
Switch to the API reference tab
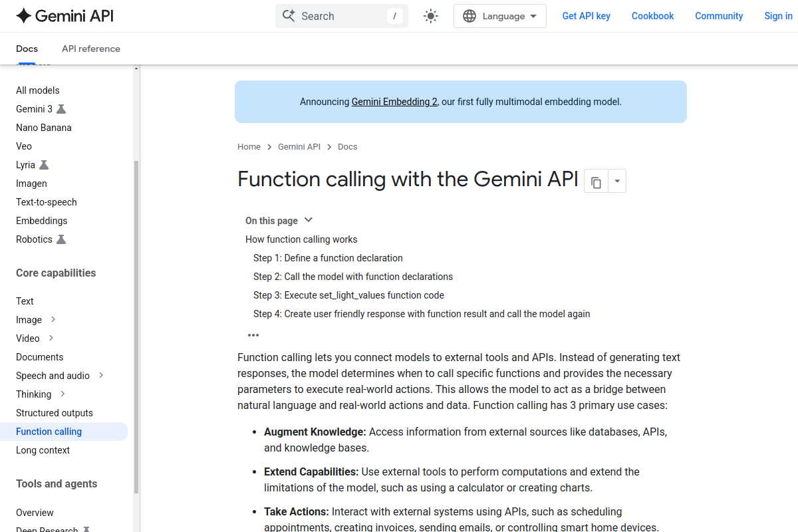pos(90,49)
